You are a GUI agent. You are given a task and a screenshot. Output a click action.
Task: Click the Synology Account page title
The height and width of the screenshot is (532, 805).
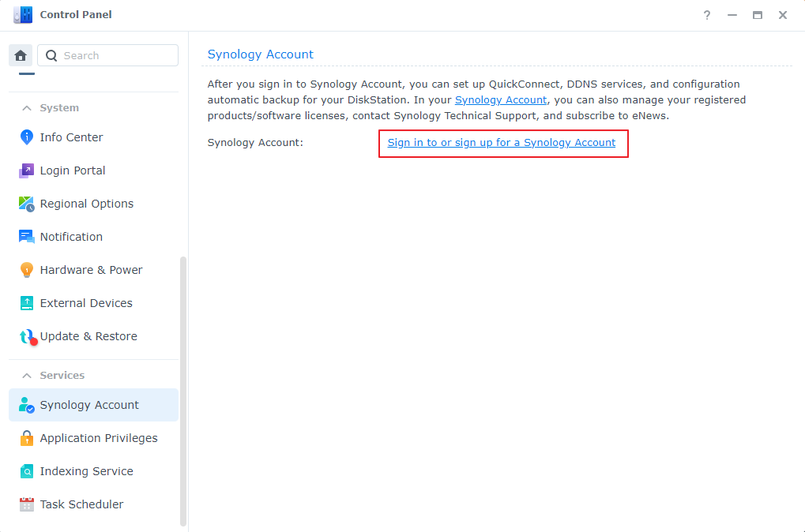(260, 54)
